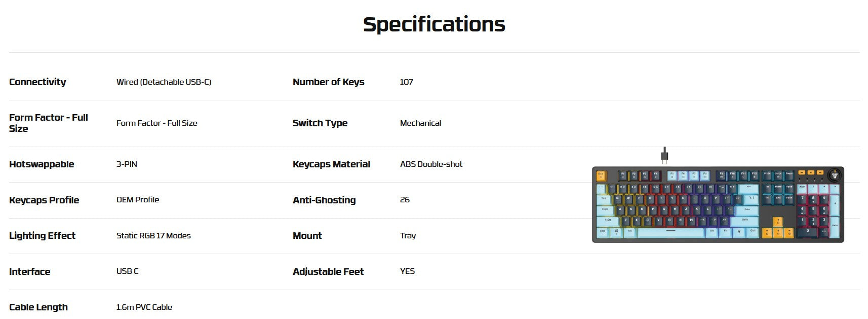Click the light-bulb backlight key near right Ctrl

coord(739,233)
